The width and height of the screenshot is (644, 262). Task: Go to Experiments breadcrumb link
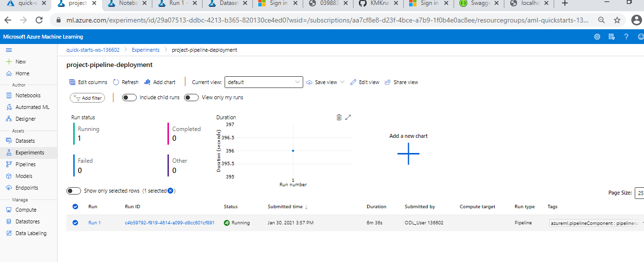pyautogui.click(x=145, y=50)
